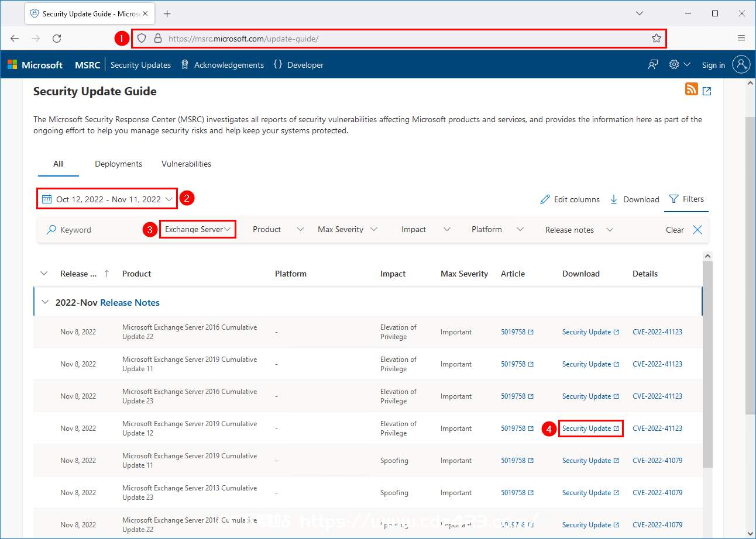Click the Spoofing impact for Exchange 2013
Viewport: 756px width, 539px height.
(x=394, y=493)
